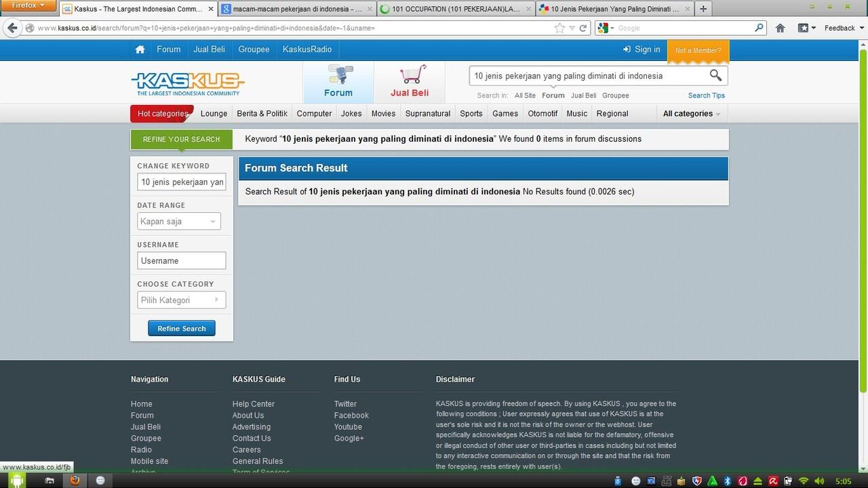
Task: Click the Change Keyword input field
Action: (182, 182)
